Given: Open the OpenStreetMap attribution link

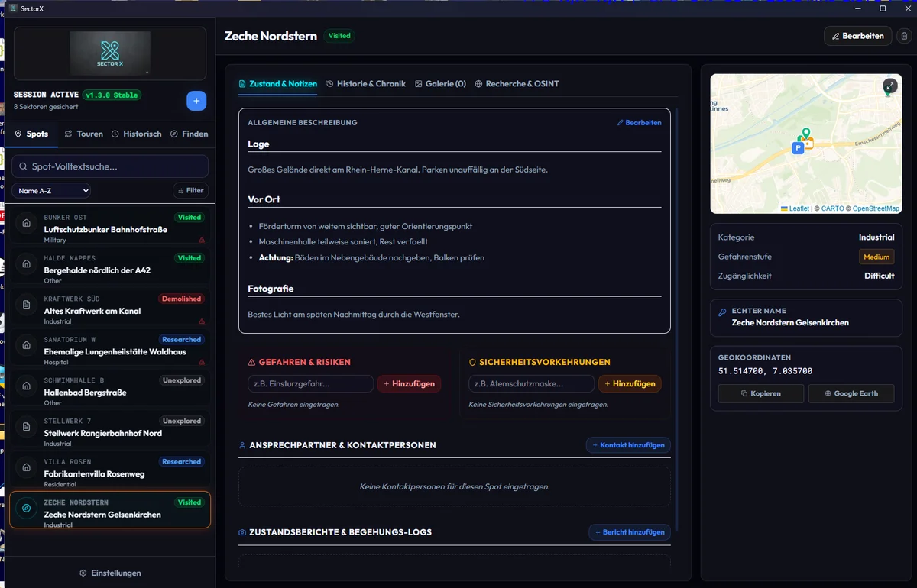Looking at the screenshot, I should (876, 208).
